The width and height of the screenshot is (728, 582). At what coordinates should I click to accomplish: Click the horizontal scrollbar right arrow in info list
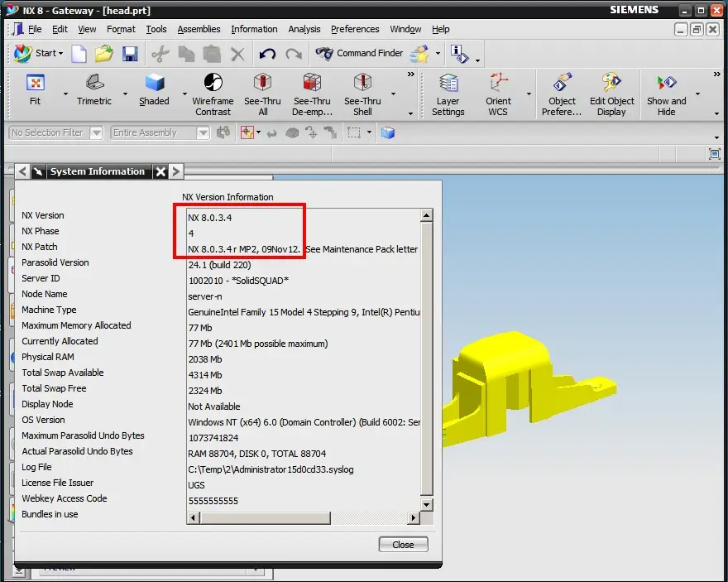coord(413,518)
